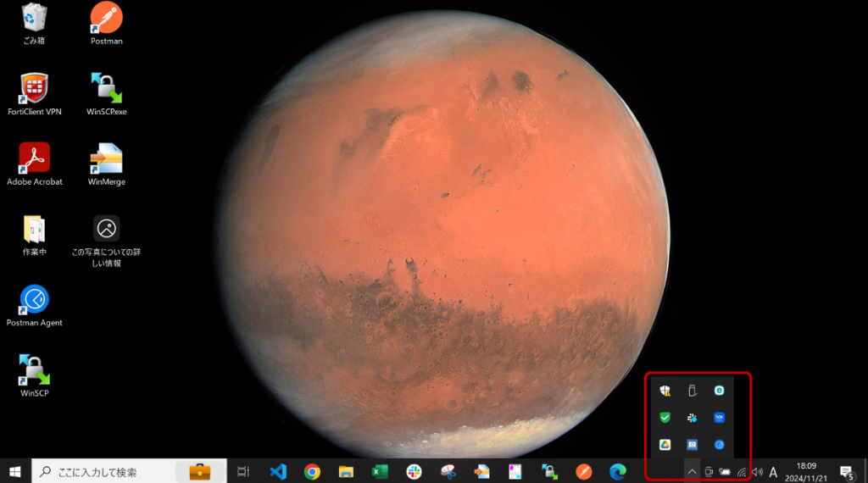Select the この写真についての詳しい情報 desktop icon
Viewport: 868px width, 483px height.
106,241
